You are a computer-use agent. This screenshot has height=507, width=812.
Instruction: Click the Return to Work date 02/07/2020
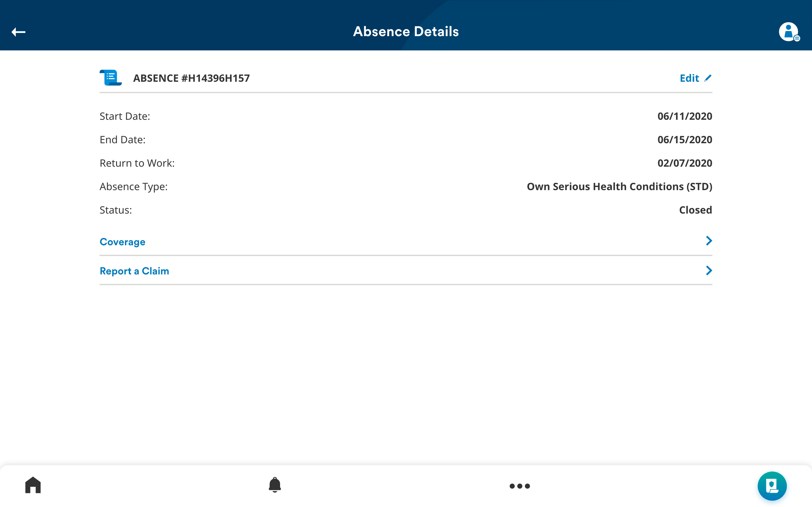click(x=684, y=163)
